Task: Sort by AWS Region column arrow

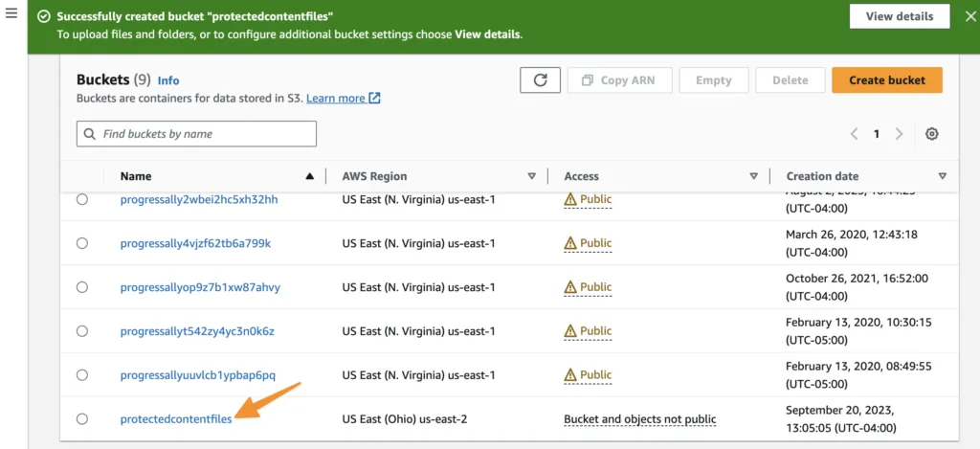Action: click(532, 177)
